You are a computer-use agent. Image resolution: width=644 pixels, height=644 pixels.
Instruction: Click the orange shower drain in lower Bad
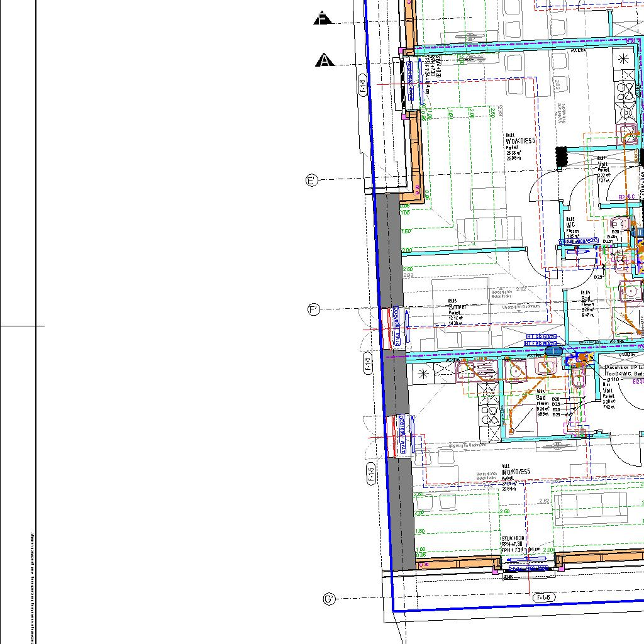512,431
